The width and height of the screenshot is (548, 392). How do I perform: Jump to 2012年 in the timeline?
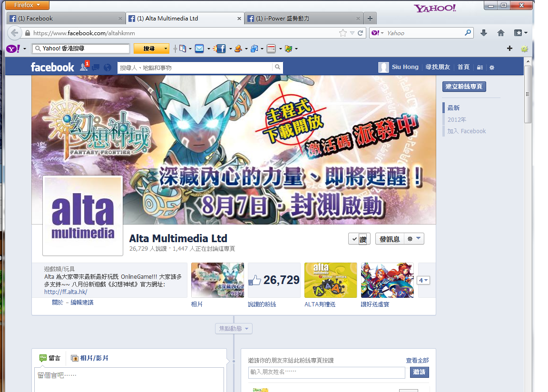click(x=457, y=119)
